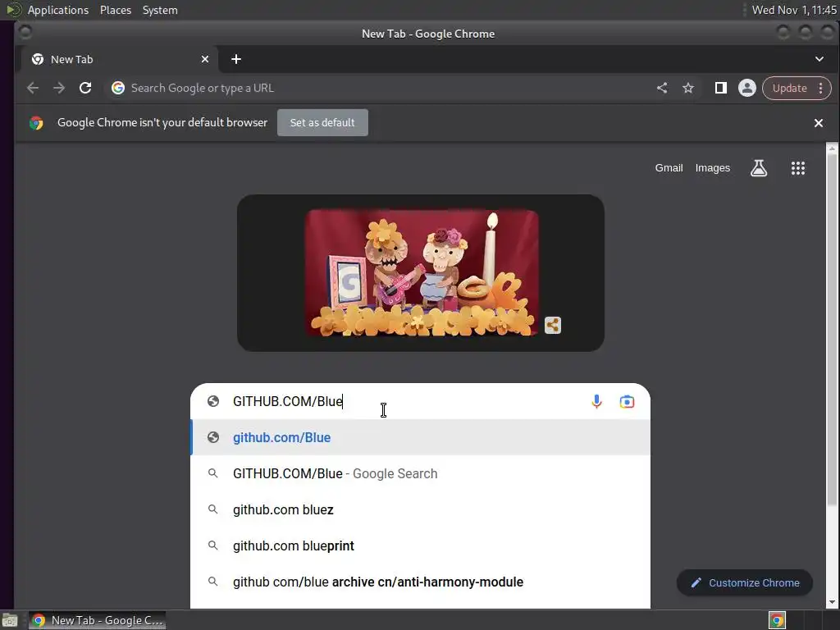Viewport: 840px width, 630px height.
Task: Reload the current page
Action: tap(85, 88)
